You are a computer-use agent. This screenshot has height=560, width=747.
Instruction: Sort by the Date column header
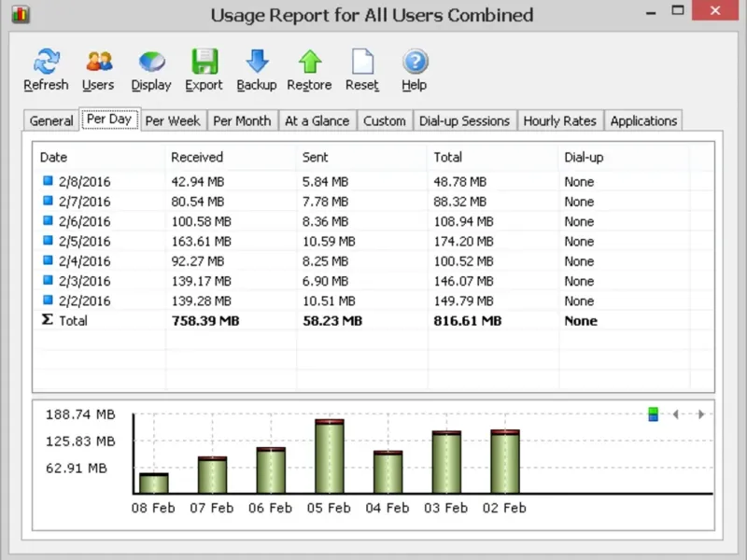pos(99,157)
